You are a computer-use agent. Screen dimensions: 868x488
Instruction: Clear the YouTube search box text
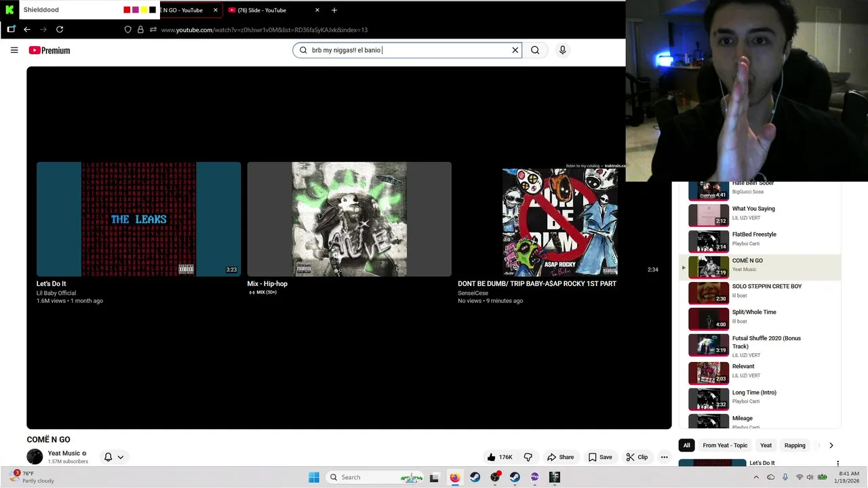(515, 50)
